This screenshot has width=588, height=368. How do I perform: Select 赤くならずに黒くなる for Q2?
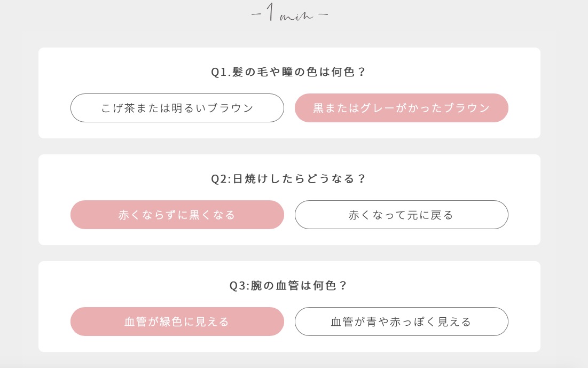tap(177, 215)
